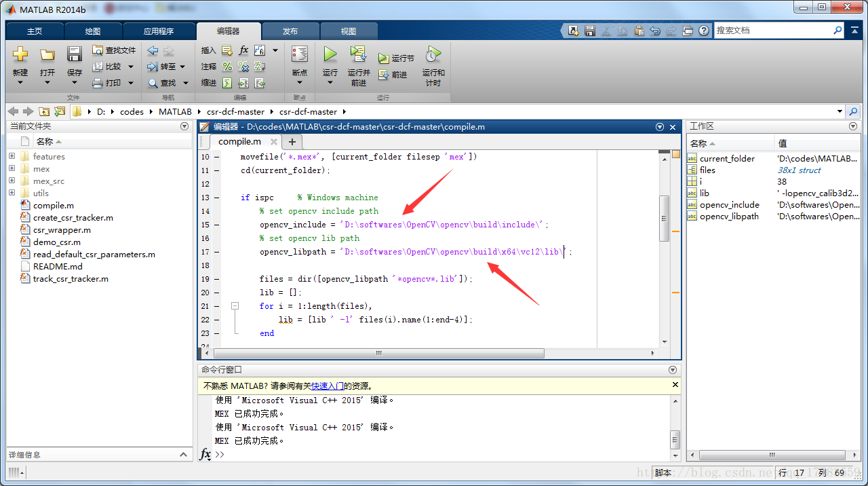Collapse the code fold marker at line 21

tap(235, 306)
